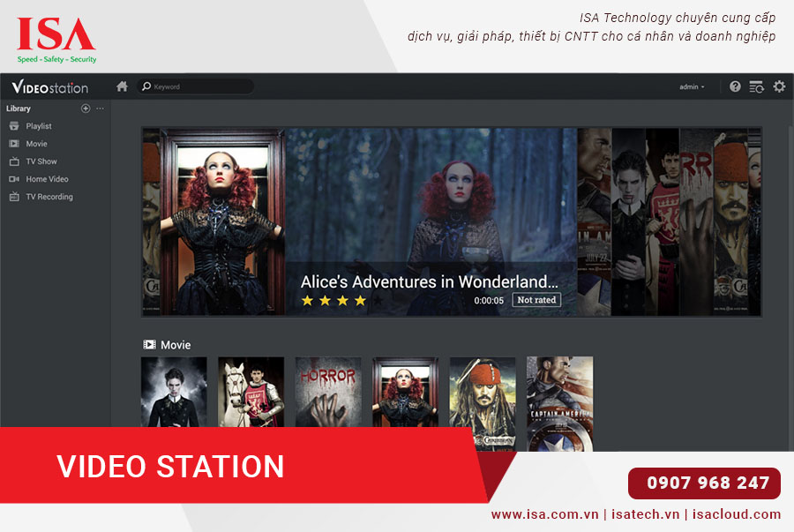Focus the Keyword search field
794x532 pixels.
tap(196, 86)
